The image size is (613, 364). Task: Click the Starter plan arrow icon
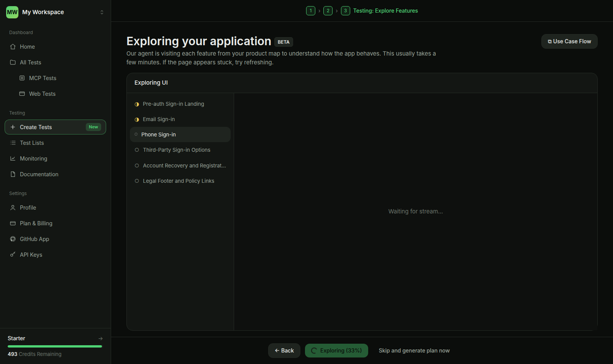coord(100,338)
